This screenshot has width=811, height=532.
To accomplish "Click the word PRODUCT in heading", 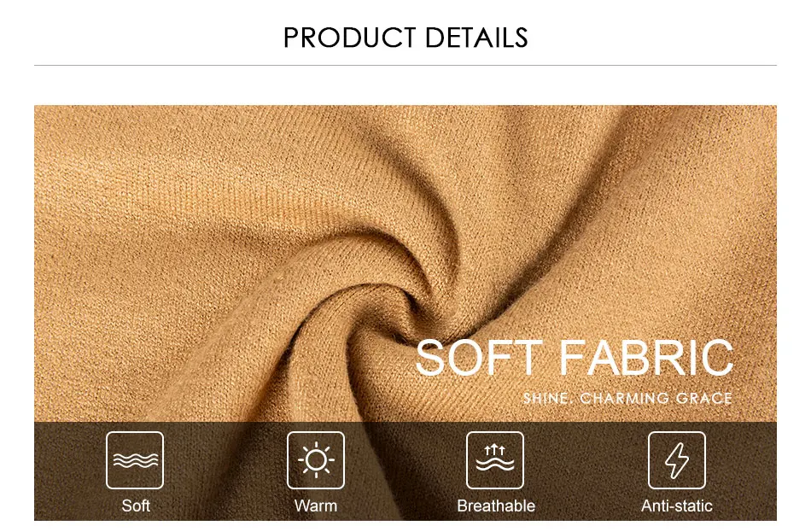I will tap(350, 38).
